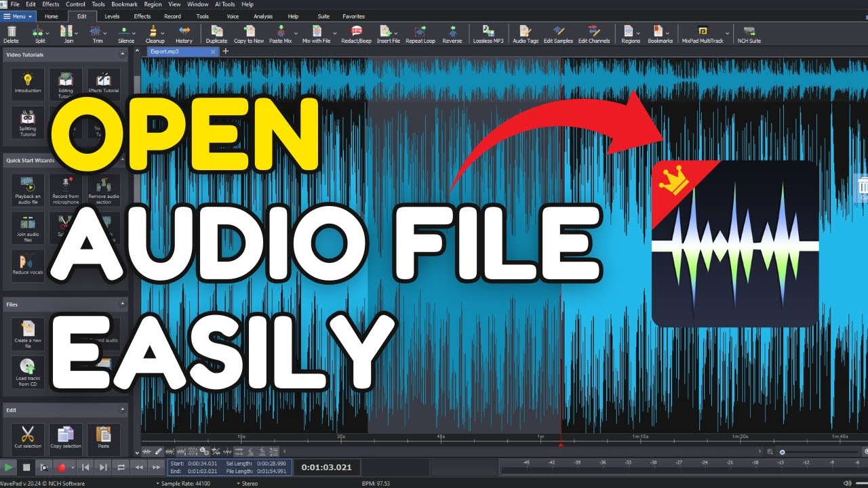Click the Paste Mix icon
Screen dimensions: 868x488
[x=281, y=31]
